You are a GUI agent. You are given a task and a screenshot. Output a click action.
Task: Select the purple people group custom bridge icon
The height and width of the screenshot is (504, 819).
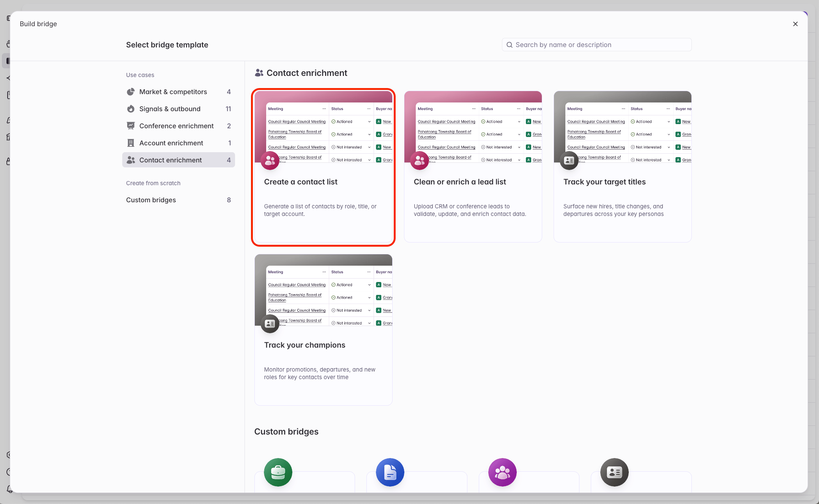point(502,472)
